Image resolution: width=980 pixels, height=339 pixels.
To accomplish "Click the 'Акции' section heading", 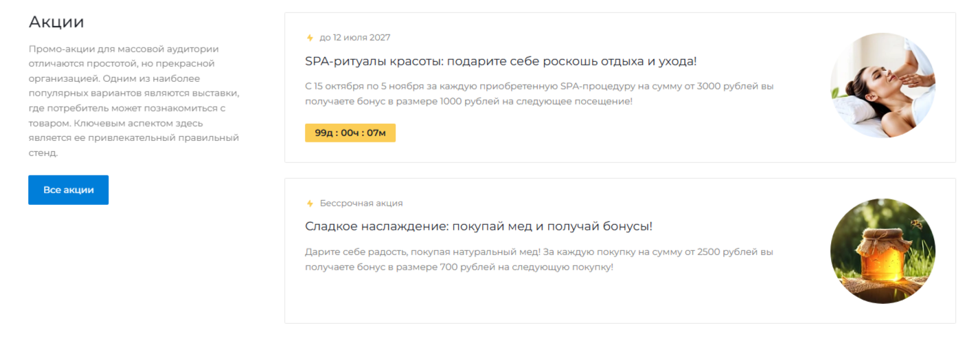I will pyautogui.click(x=56, y=22).
